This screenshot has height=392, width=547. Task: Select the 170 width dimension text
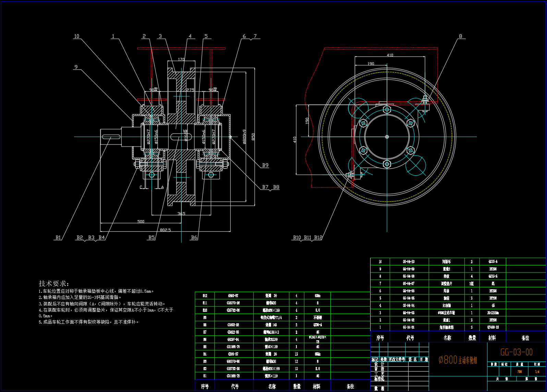181,60
